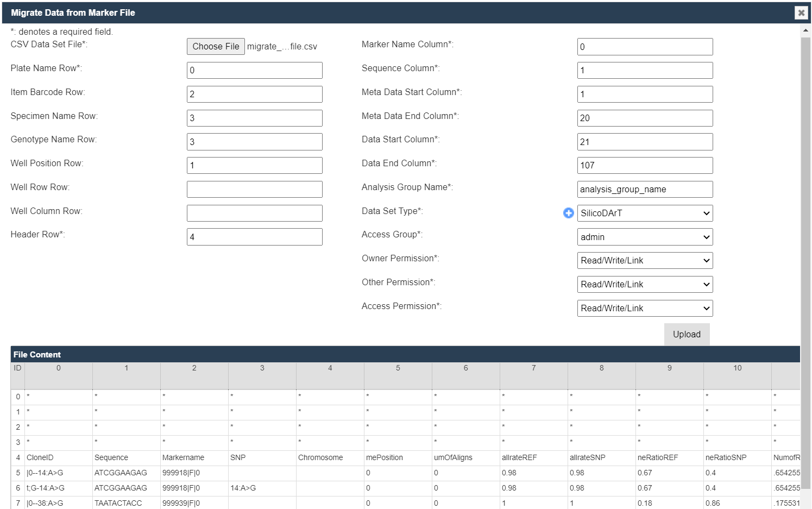
Task: Close the Migrate Data dialog
Action: 801,12
